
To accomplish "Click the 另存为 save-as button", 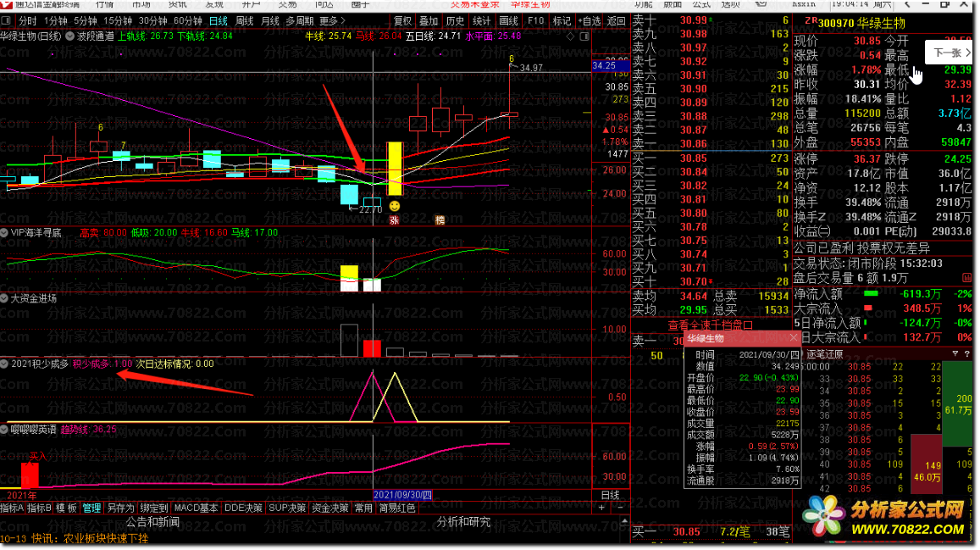I will click(120, 508).
